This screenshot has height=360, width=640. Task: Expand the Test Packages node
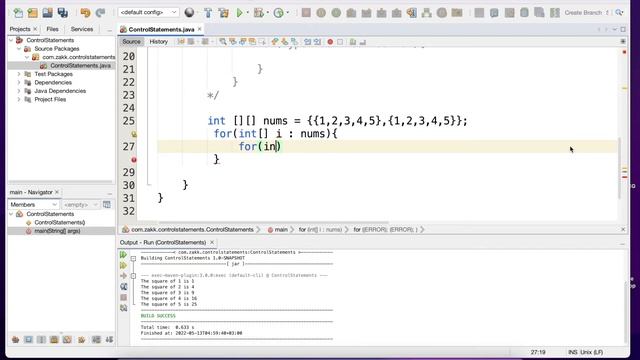(x=19, y=74)
